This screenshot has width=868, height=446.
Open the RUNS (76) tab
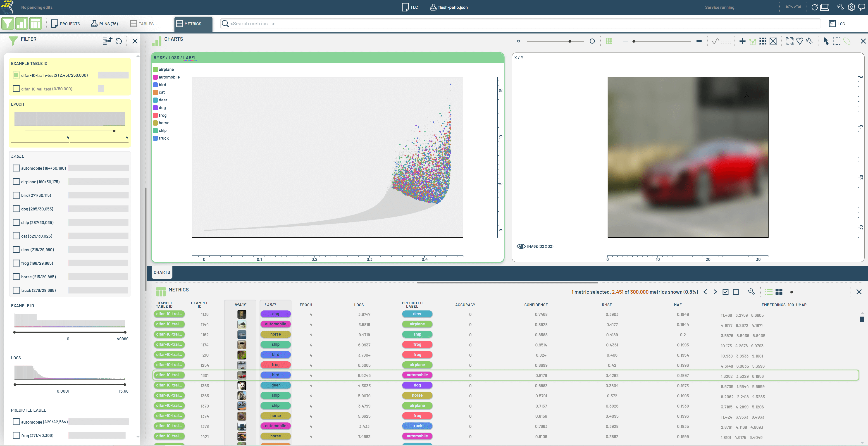pyautogui.click(x=105, y=24)
